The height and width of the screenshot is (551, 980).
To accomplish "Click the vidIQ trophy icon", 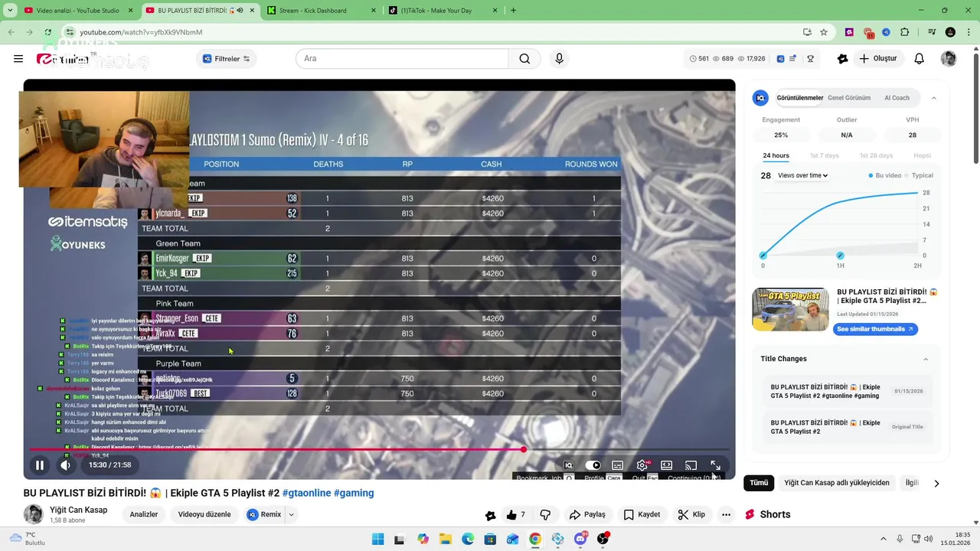I will (810, 59).
